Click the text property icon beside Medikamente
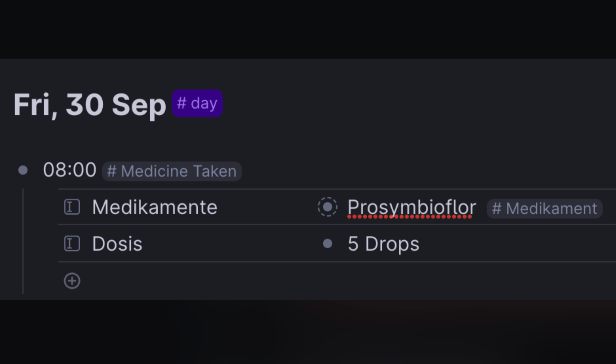616x364 pixels. (x=72, y=207)
